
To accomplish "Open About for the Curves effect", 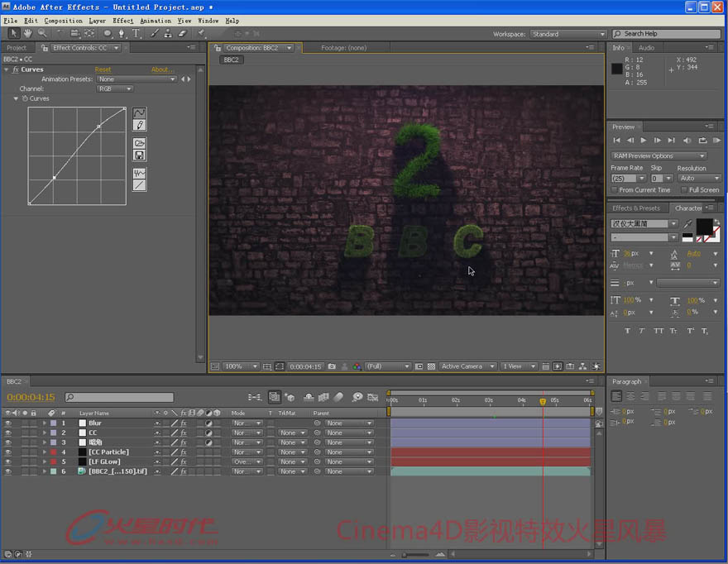I will [162, 69].
